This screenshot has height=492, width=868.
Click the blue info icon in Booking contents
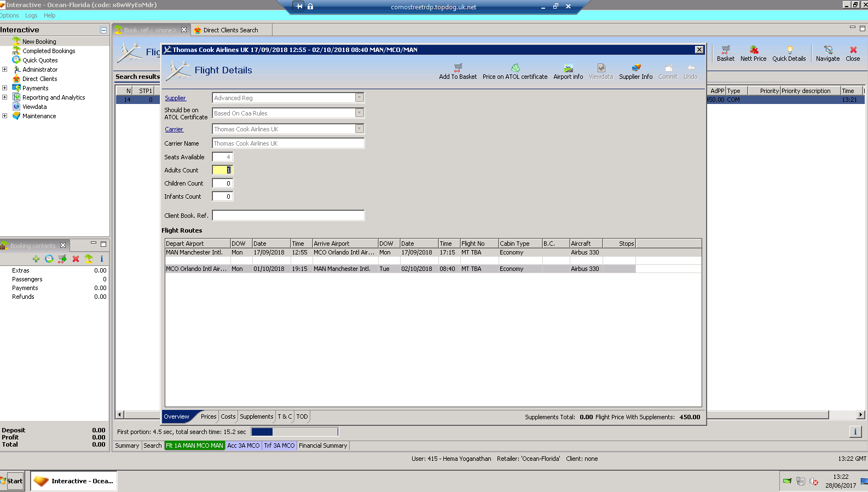[x=102, y=259]
